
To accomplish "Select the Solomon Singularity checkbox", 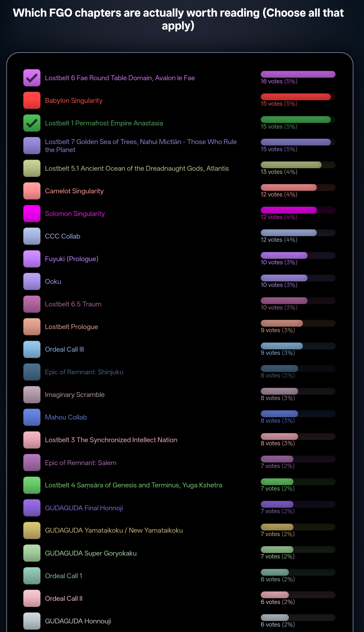I will [x=32, y=213].
